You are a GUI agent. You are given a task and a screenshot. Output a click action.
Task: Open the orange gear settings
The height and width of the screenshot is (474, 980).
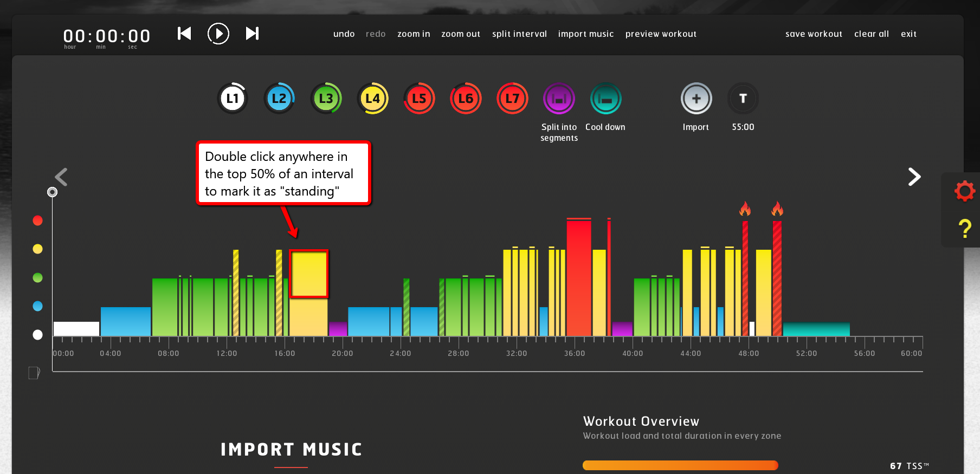click(965, 191)
